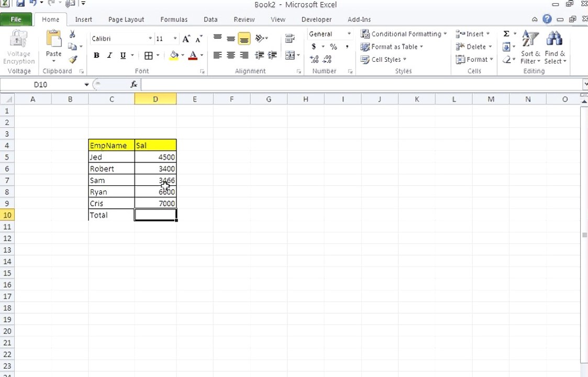Click the Insert Function fx icon
This screenshot has width=588, height=377.
pos(134,84)
